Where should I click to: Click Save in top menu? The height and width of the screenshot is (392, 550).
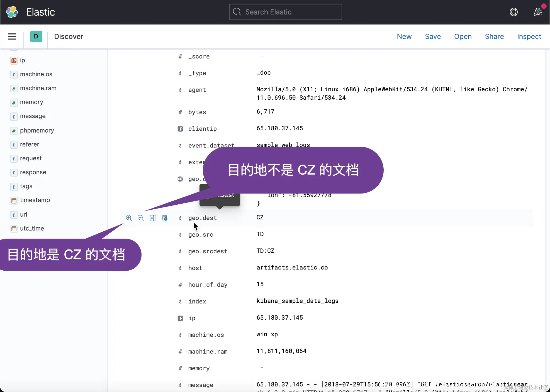[433, 36]
